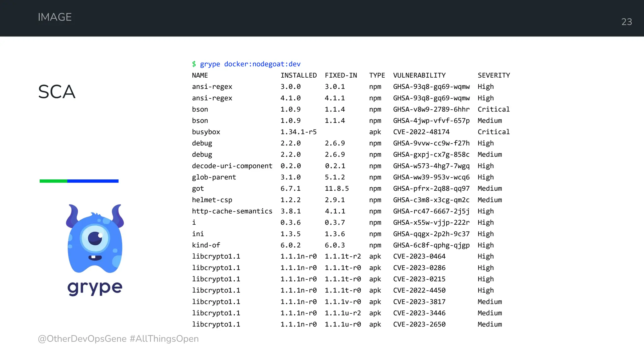Click CVE-2023-0464 vulnerability ID
Image resolution: width=644 pixels, height=362 pixels.
pyautogui.click(x=419, y=256)
